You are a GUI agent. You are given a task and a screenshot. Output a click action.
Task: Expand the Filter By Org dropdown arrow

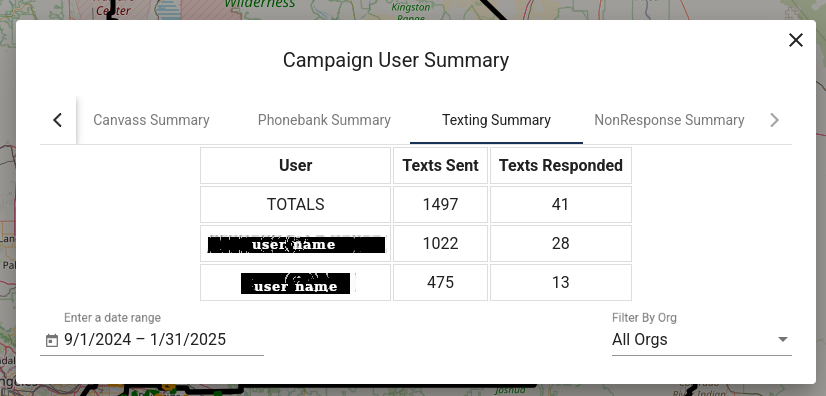pos(783,340)
